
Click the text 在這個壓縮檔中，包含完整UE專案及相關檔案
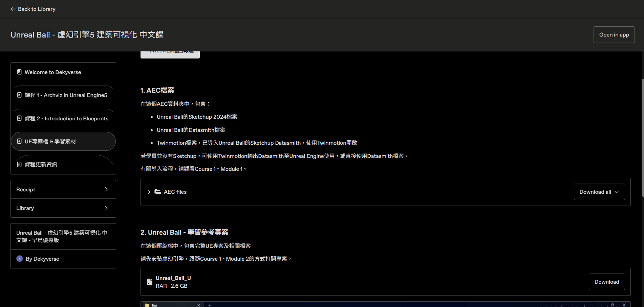pos(196,246)
